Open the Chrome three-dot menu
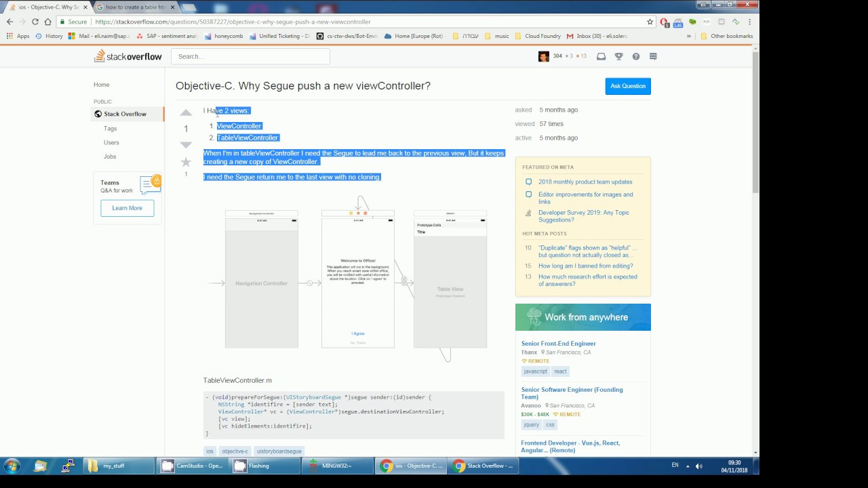The image size is (868, 488). point(749,22)
